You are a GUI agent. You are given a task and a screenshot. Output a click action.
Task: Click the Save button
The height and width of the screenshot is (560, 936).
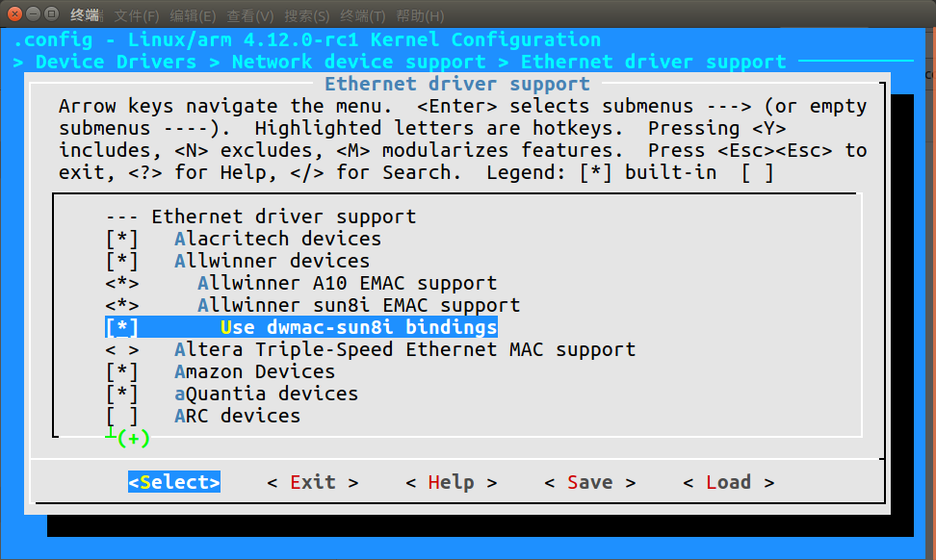(x=589, y=482)
